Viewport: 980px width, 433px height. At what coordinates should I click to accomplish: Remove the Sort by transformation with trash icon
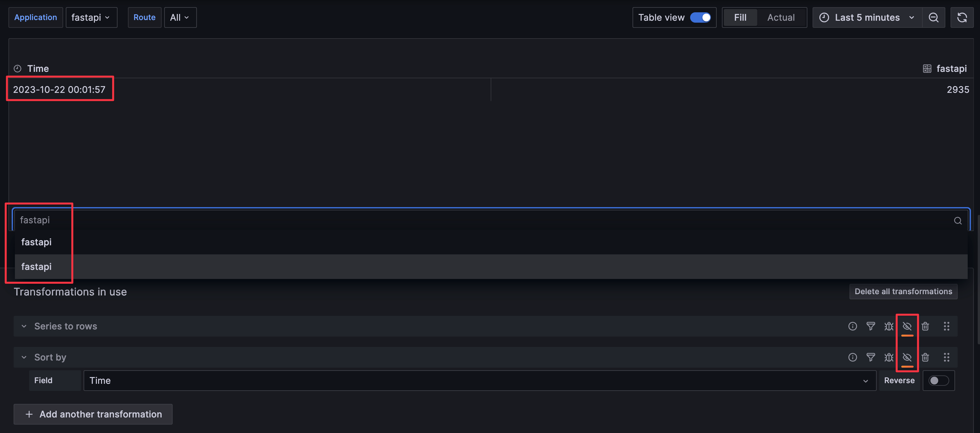pos(925,357)
